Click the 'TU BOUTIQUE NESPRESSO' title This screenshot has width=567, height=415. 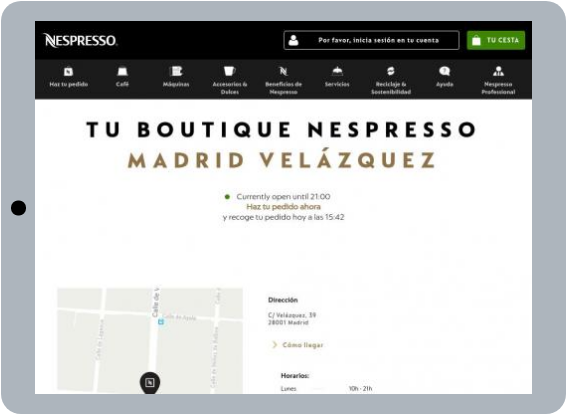click(282, 129)
